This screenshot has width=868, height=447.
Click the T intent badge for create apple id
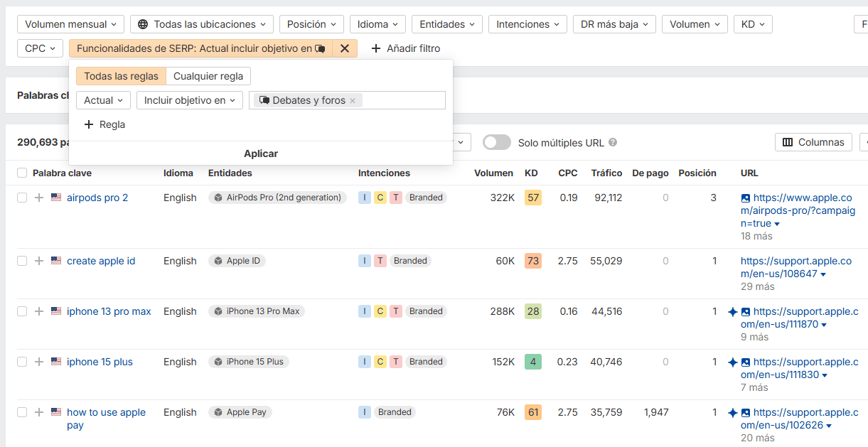(380, 261)
